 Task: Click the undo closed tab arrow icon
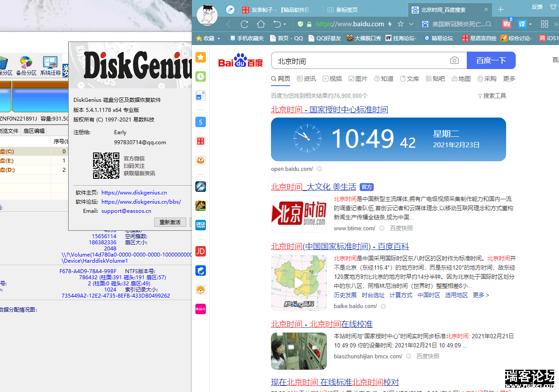point(277,24)
